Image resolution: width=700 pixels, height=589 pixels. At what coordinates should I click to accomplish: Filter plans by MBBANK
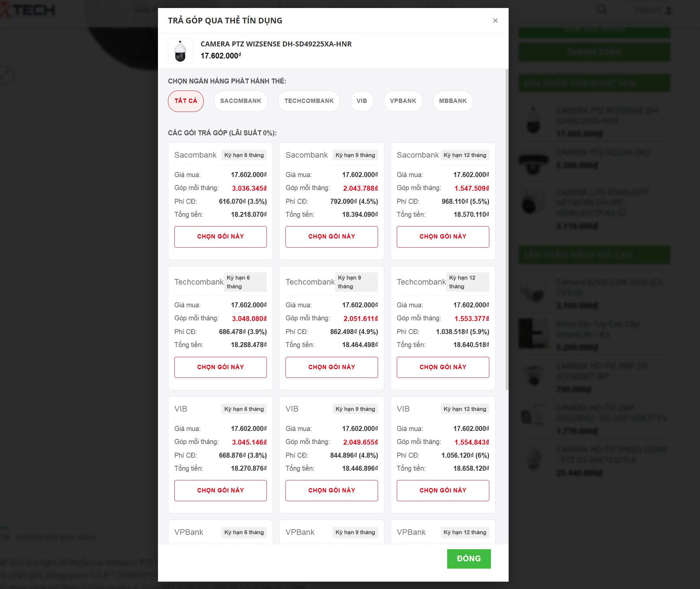coord(453,101)
